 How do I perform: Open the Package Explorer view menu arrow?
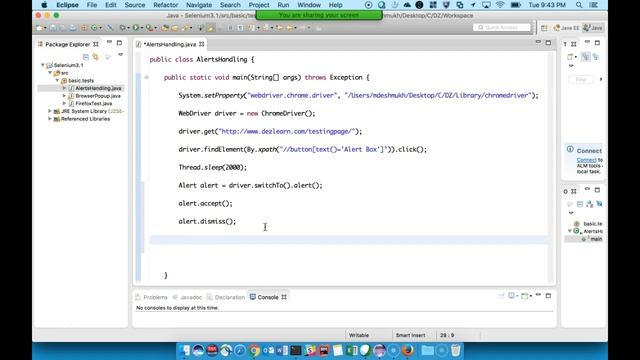coord(120,54)
